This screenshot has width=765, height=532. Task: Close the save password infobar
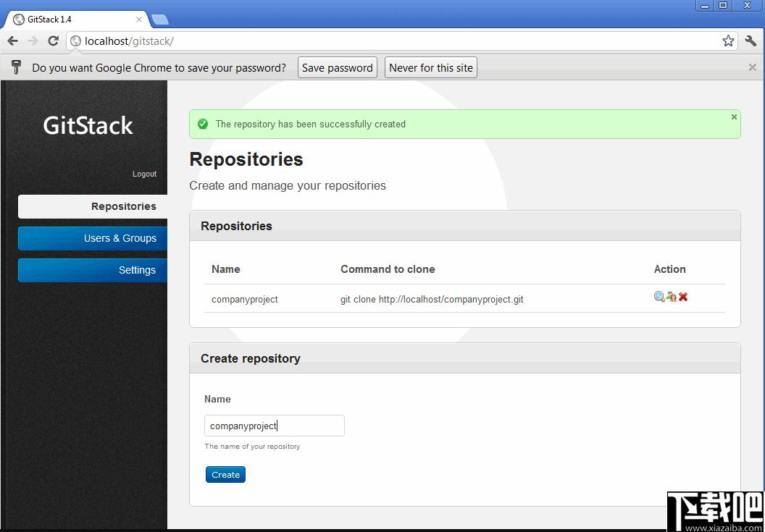click(x=752, y=68)
